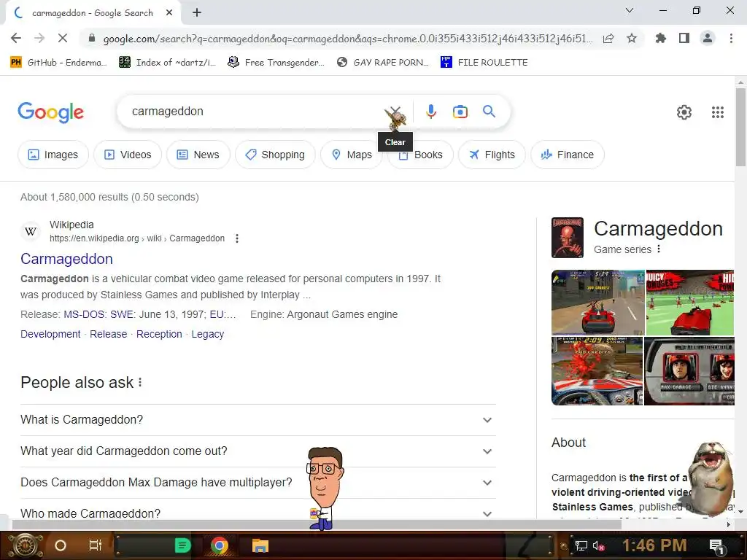Open the Chrome profile avatar

tap(708, 38)
